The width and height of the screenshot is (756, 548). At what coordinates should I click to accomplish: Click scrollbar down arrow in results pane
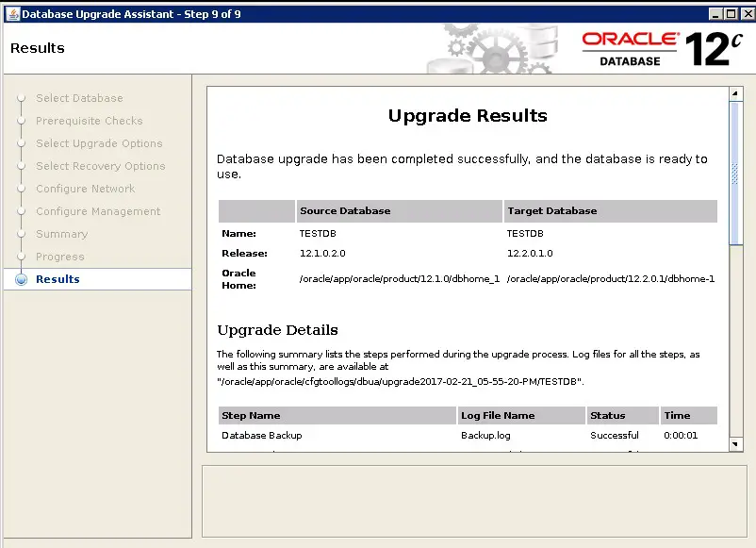coord(735,444)
